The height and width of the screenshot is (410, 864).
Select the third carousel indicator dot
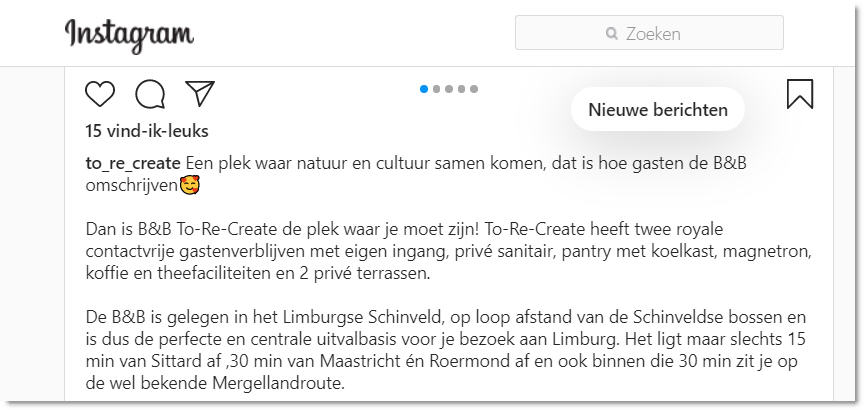449,89
